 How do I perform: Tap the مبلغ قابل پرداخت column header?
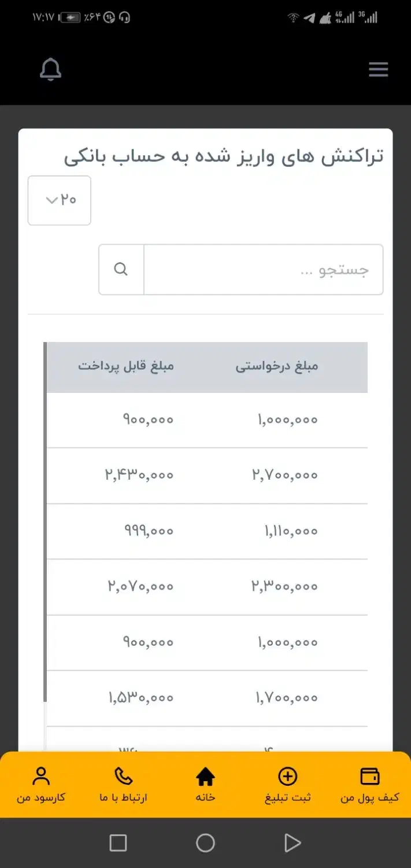pos(127,366)
